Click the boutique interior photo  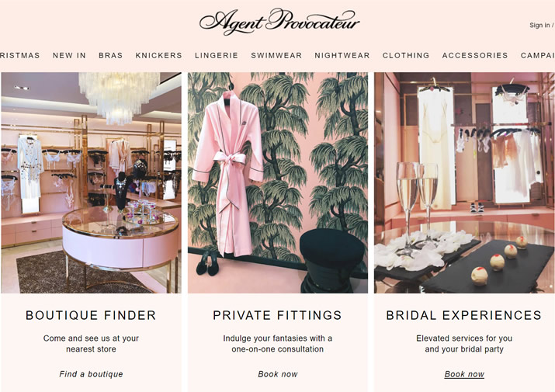[91, 182]
